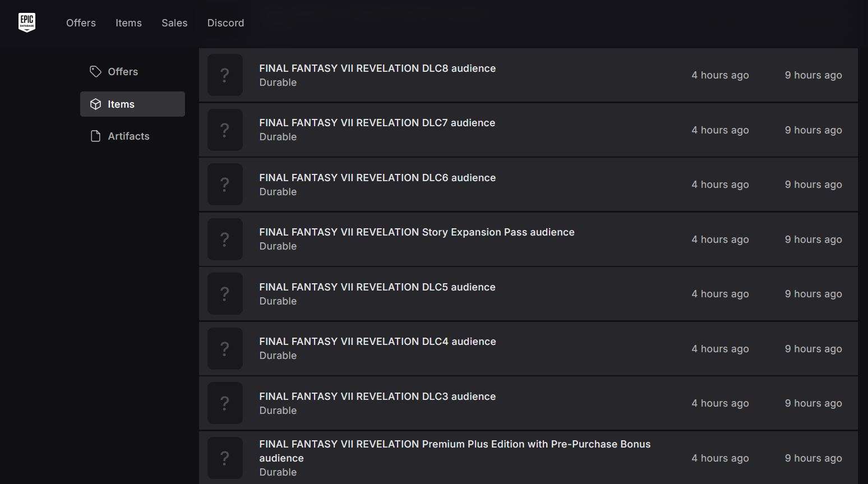Open Items in the top navigation
Viewport: 868px width, 484px height.
tap(128, 23)
